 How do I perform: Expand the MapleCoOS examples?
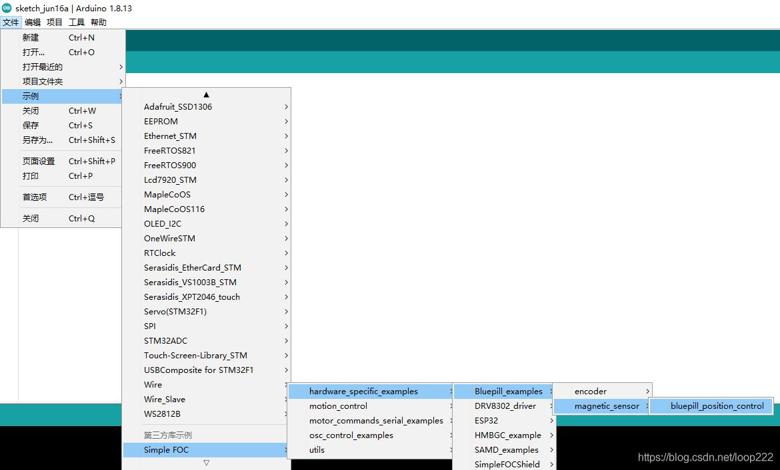(x=206, y=194)
